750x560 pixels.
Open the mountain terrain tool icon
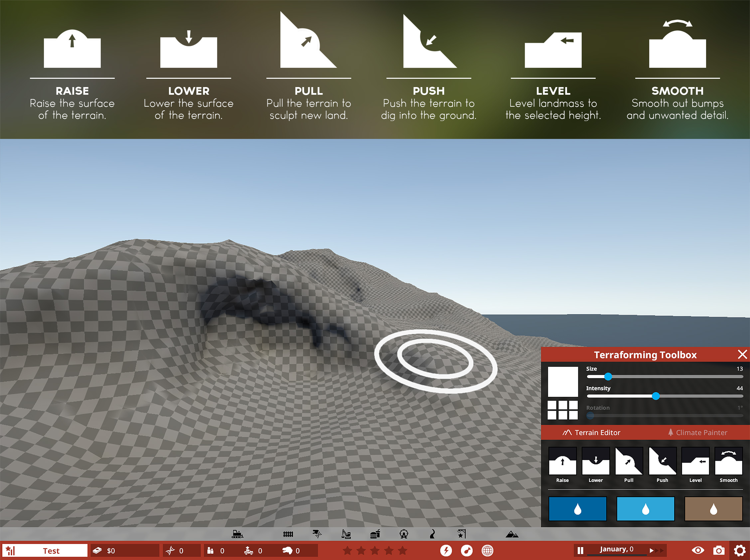click(512, 535)
